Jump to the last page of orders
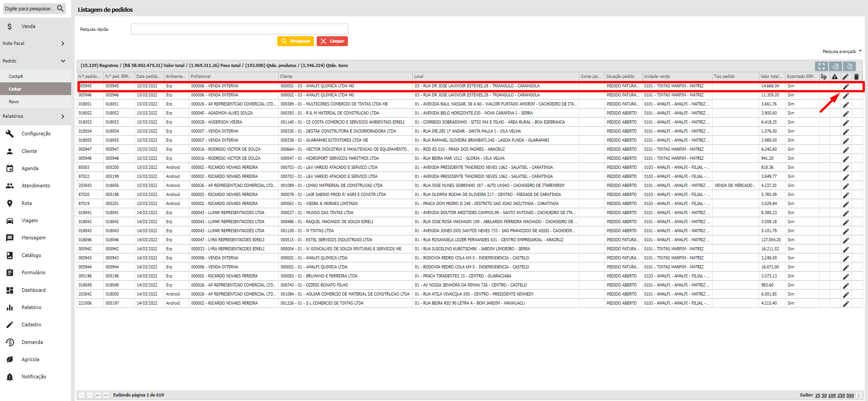Screen dimensions: 868x401 [x=106, y=395]
